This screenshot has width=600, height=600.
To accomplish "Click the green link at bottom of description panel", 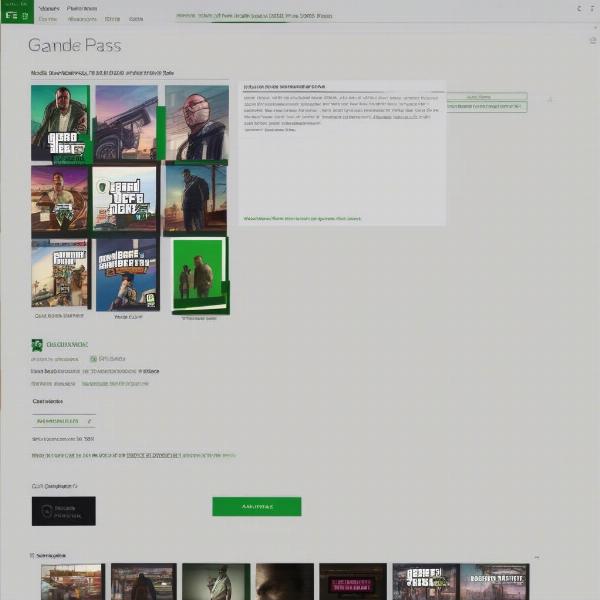I will pos(302,219).
